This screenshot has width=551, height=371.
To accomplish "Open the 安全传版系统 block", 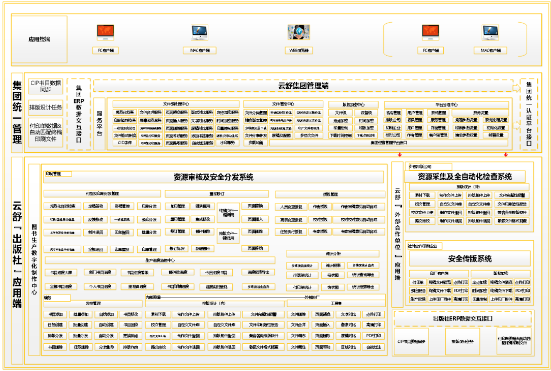I will point(469,259).
